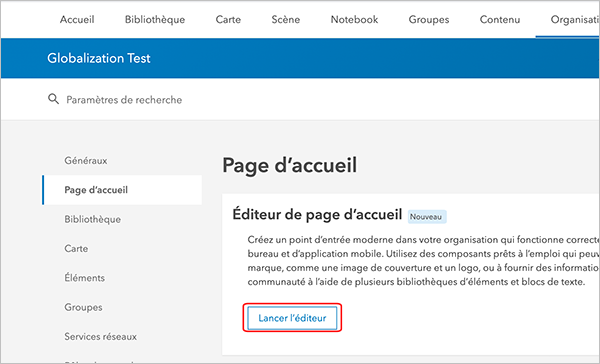Open Notebook from the top navigation
600x364 pixels.
[354, 20]
